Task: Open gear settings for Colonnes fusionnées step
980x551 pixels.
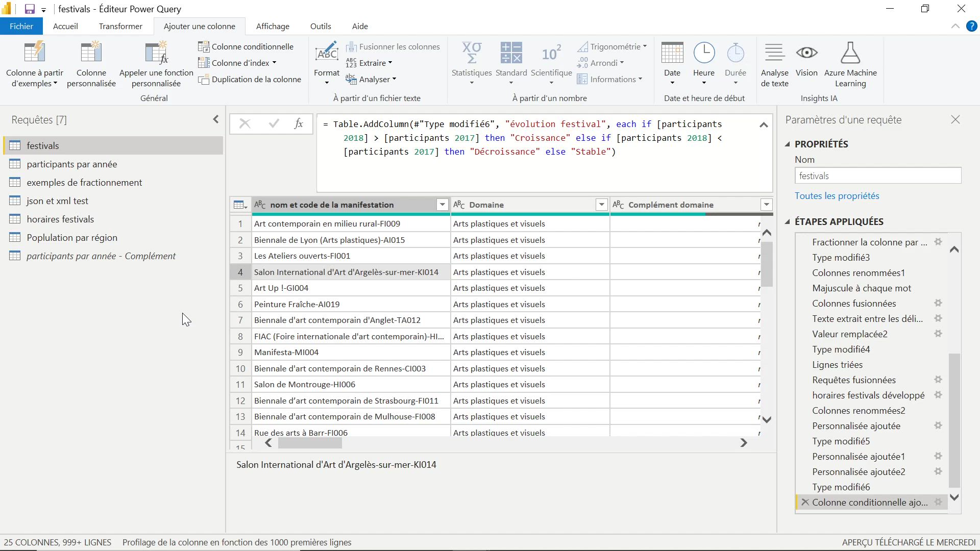Action: [938, 303]
